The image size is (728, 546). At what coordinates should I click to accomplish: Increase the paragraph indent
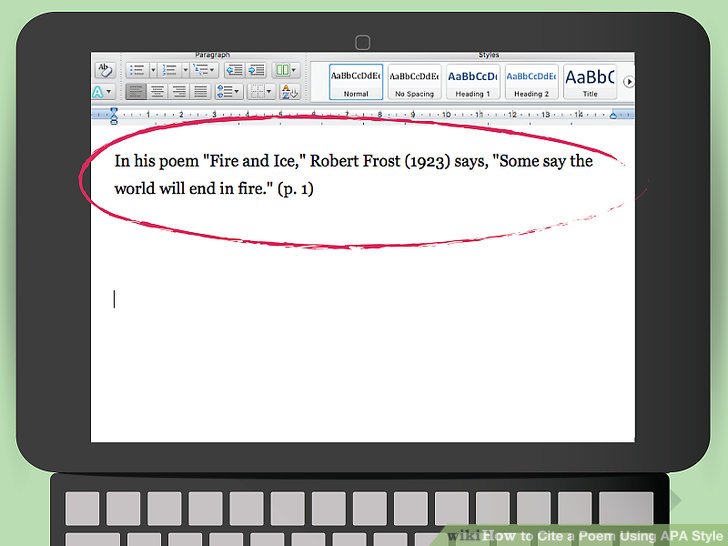coord(256,70)
